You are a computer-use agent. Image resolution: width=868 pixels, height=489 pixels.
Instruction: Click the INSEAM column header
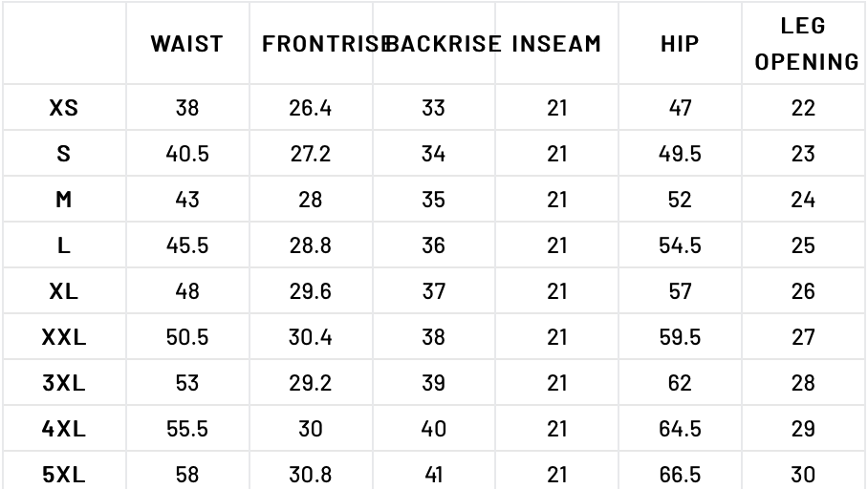tap(556, 44)
